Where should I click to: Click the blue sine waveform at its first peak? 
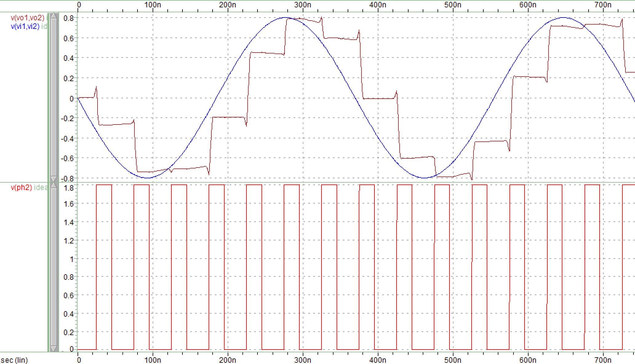pos(286,18)
